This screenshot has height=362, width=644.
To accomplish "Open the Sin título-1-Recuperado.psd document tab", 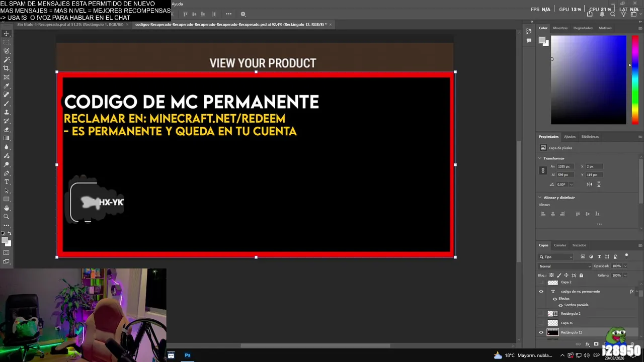I will point(70,25).
